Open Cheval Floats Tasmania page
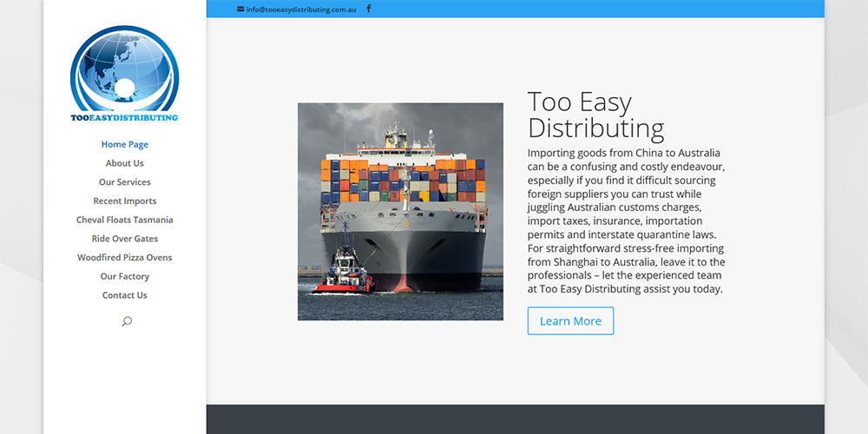Image resolution: width=868 pixels, height=434 pixels. (124, 220)
